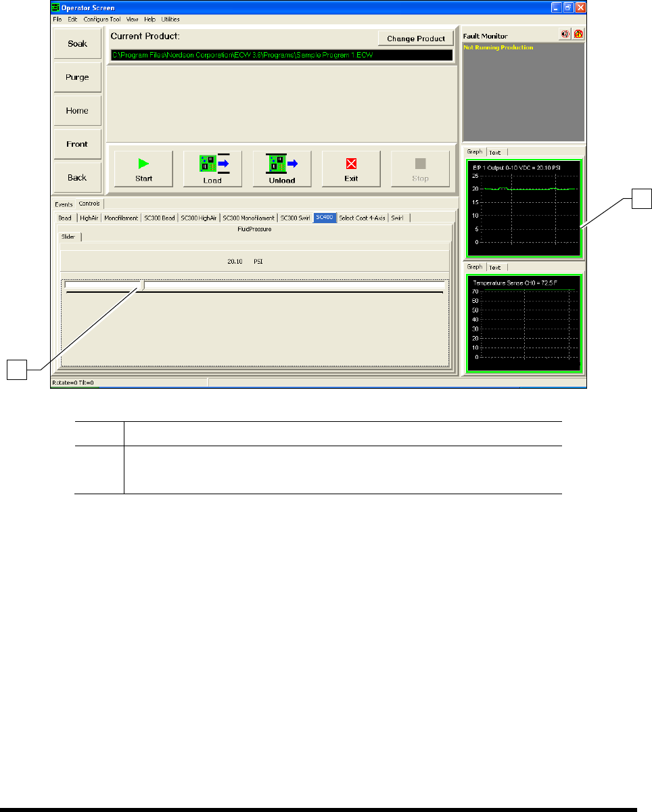The height and width of the screenshot is (812, 652).
Task: Click the 20.10 PSI pressure readout
Action: 246,260
